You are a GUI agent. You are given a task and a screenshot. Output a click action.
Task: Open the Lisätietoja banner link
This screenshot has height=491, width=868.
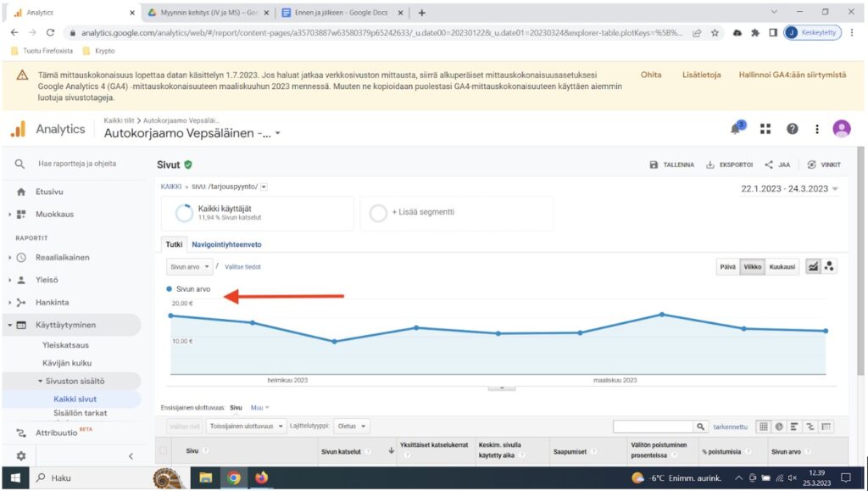(701, 75)
